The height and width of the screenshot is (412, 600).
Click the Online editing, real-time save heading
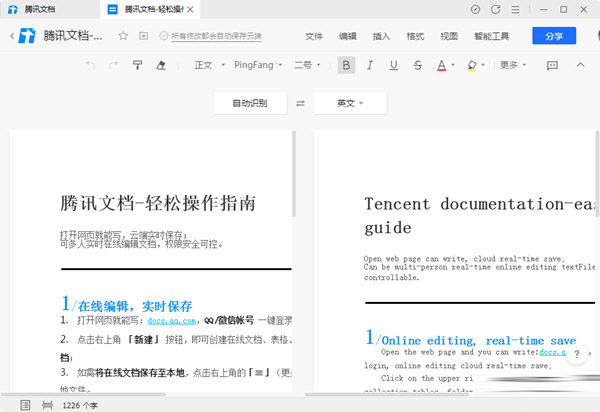[x=478, y=340]
